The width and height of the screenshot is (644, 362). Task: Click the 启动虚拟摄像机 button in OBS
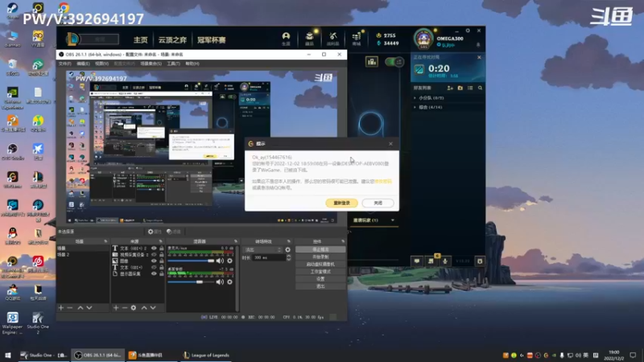[x=320, y=265]
